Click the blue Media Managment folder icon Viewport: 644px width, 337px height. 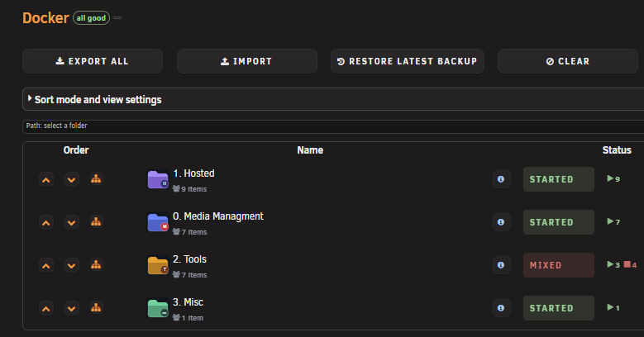pyautogui.click(x=158, y=222)
